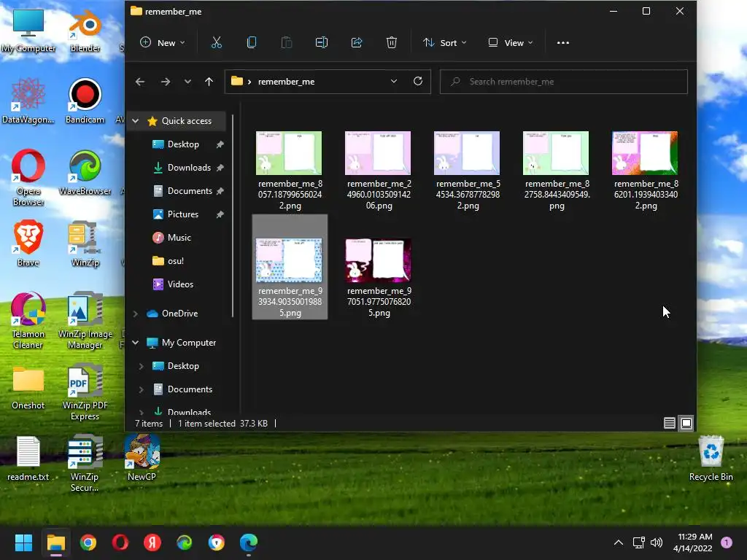The width and height of the screenshot is (747, 560).
Task: Click the Search remember_me field
Action: 564,82
